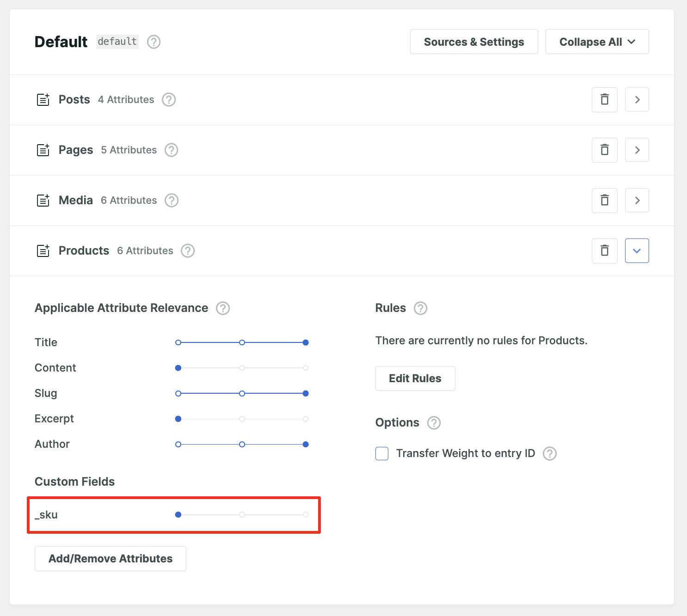687x616 pixels.
Task: Set Author relevance slider to minimum stop
Action: (178, 444)
